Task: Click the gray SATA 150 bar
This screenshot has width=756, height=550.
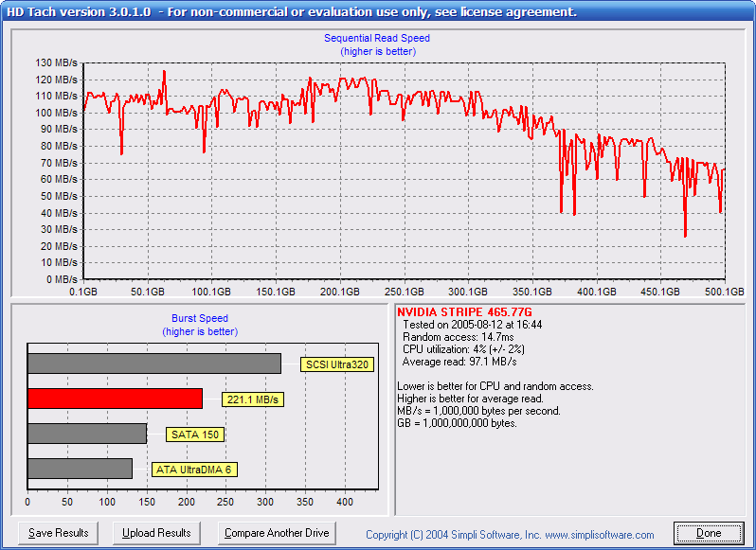Action: coord(86,434)
